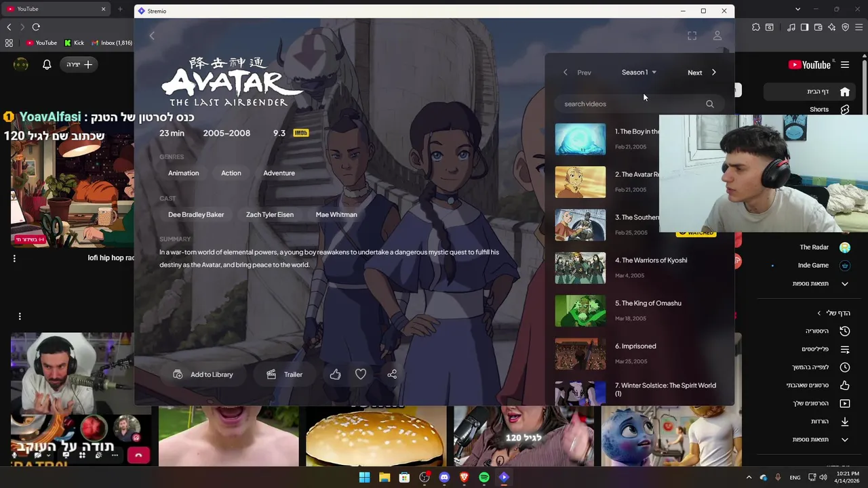Click the Windows Start button
Image resolution: width=868 pixels, height=488 pixels.
tap(364, 477)
